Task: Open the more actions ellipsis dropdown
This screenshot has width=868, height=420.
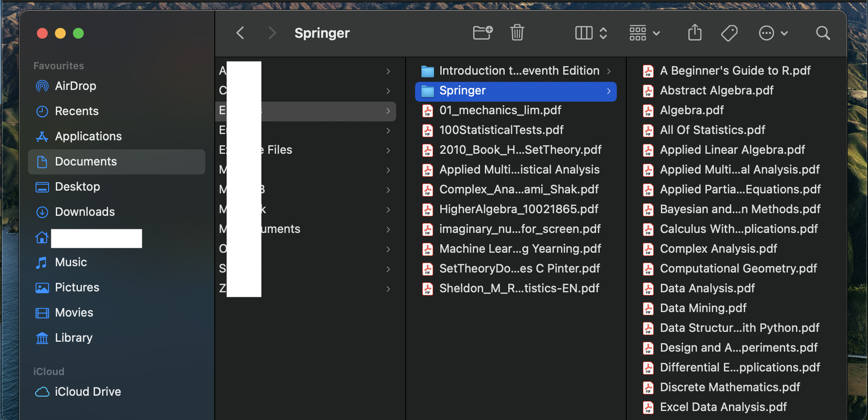Action: coord(773,33)
